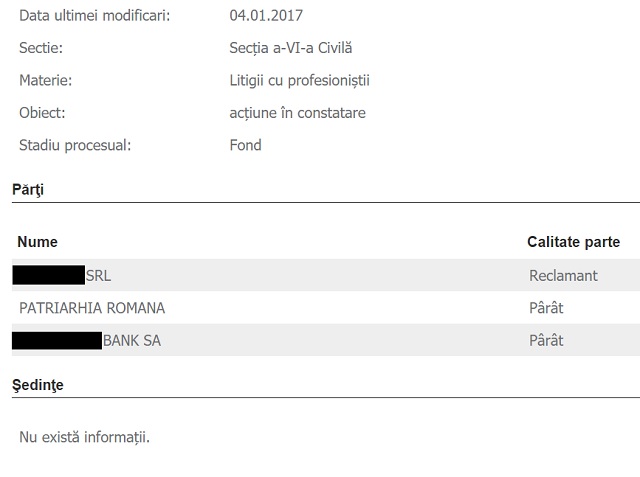Select the "Fond" stage value
The width and height of the screenshot is (640, 477).
tap(245, 145)
